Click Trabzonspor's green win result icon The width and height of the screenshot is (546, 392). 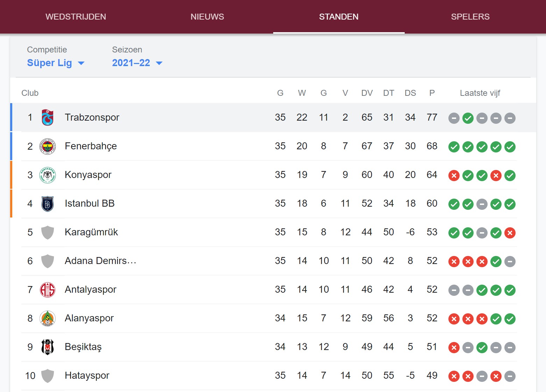[x=468, y=118]
